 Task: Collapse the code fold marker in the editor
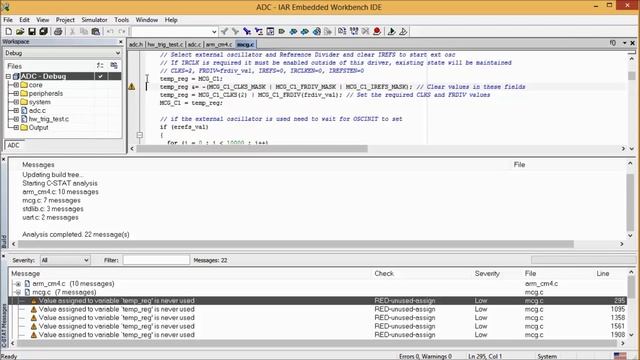click(x=140, y=135)
